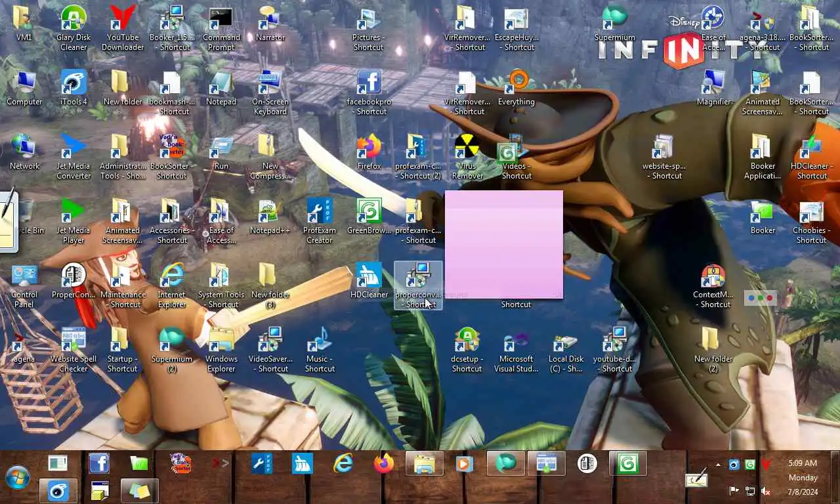The height and width of the screenshot is (504, 840).
Task: Open Windows Explorer desktop icon
Action: pyautogui.click(x=221, y=350)
